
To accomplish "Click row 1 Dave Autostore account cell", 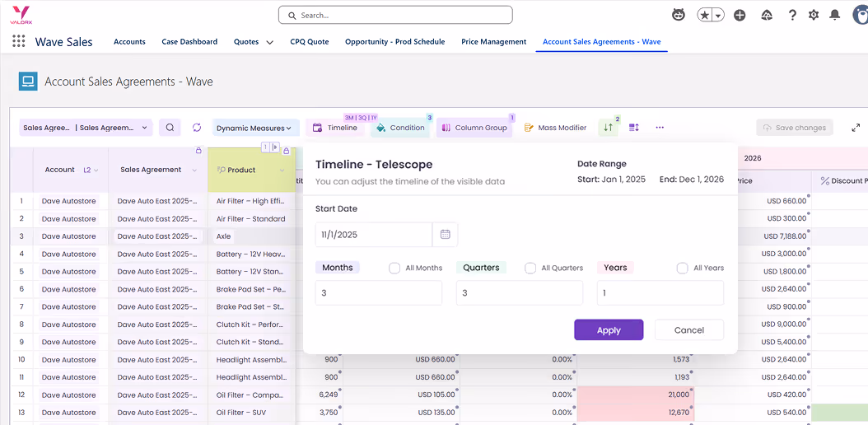I will pos(70,202).
